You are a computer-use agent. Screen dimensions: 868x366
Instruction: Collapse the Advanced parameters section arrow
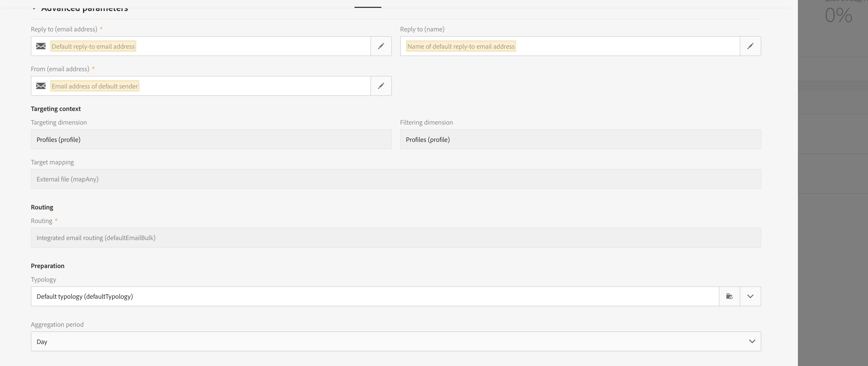pyautogui.click(x=34, y=8)
